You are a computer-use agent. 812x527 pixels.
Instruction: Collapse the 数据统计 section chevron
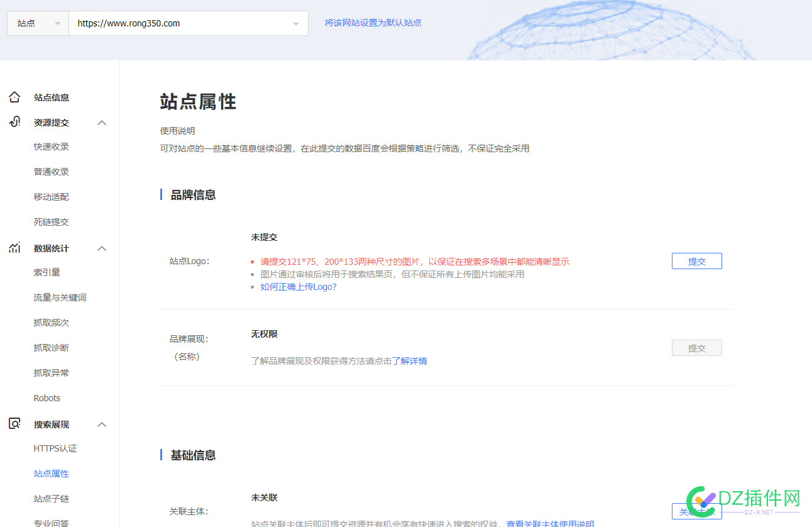click(x=102, y=248)
